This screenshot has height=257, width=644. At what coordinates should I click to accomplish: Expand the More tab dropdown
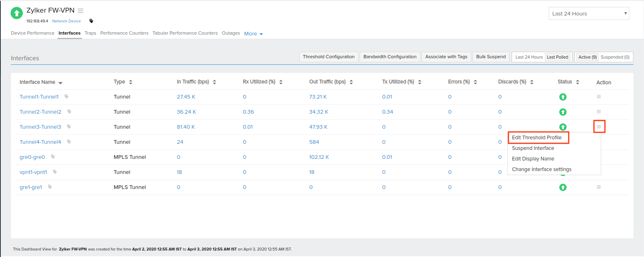click(x=253, y=34)
